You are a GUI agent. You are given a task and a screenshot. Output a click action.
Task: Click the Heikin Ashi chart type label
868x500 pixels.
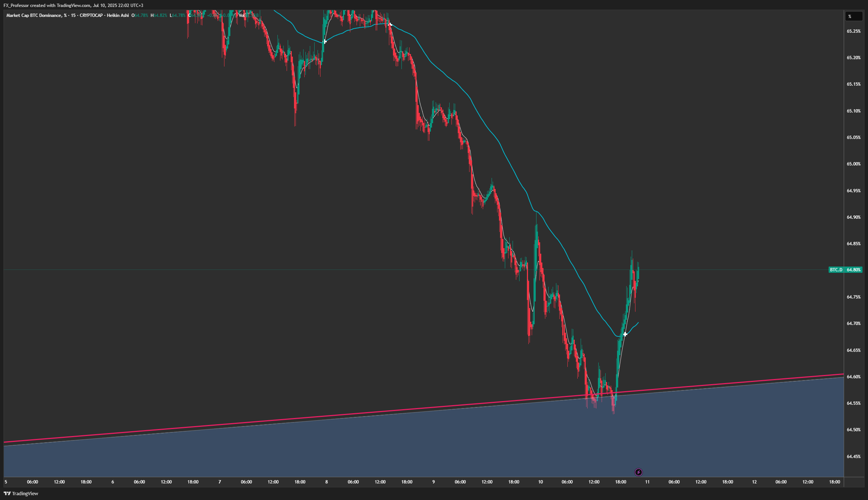click(x=118, y=15)
